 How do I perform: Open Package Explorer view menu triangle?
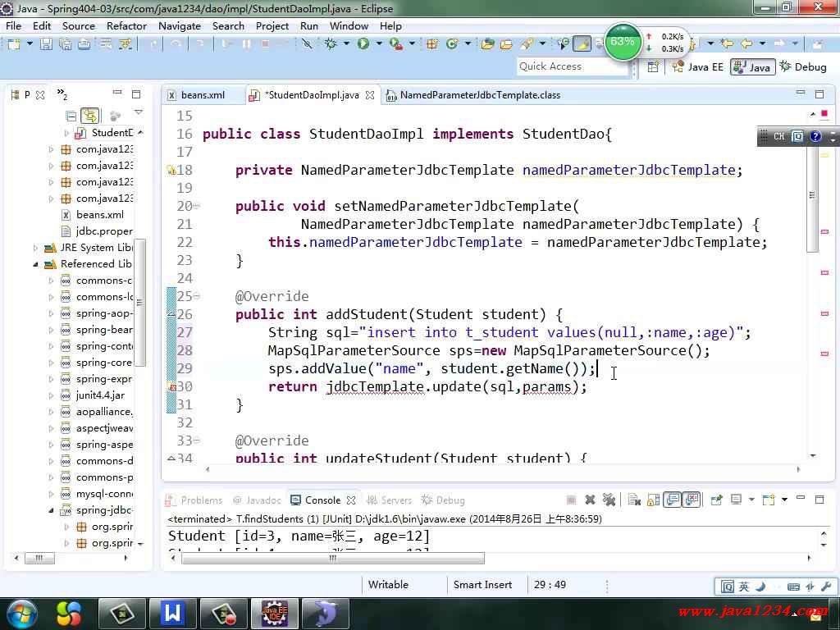pos(139,112)
